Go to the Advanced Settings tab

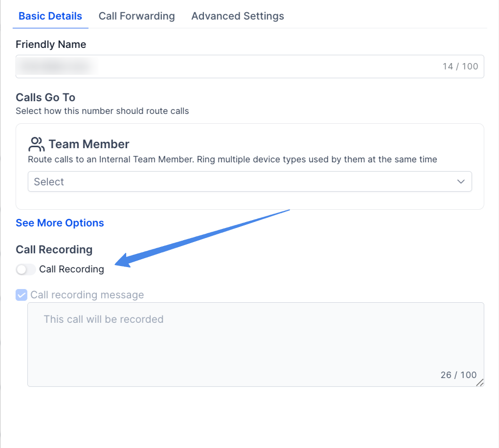point(238,16)
